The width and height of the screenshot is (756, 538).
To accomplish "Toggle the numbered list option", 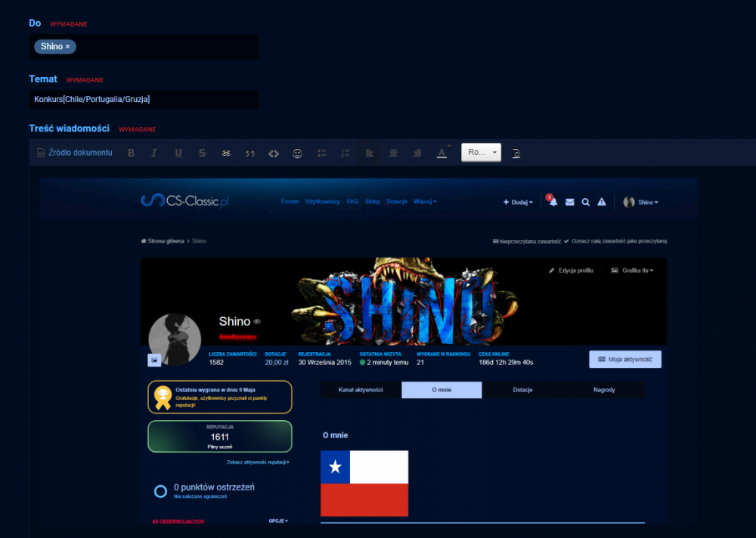I will coord(345,153).
